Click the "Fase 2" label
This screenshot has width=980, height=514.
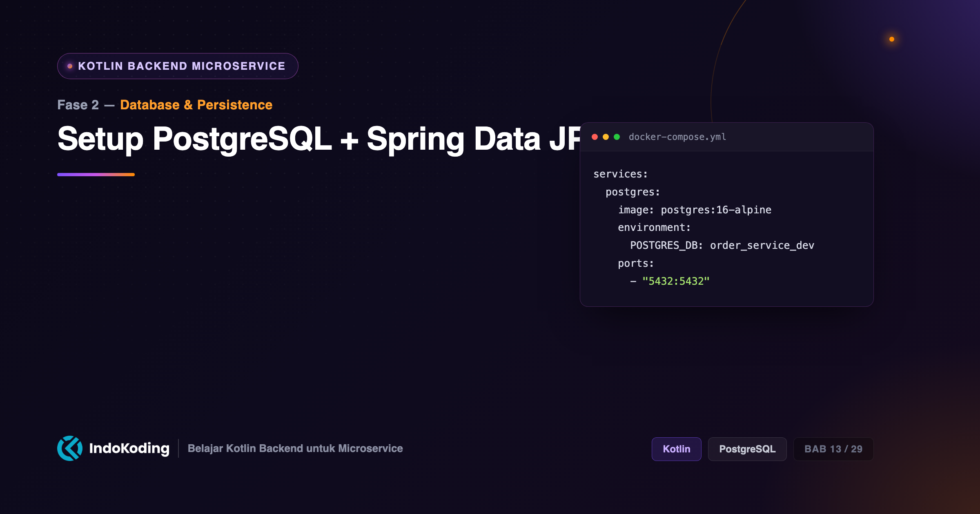[x=78, y=105]
